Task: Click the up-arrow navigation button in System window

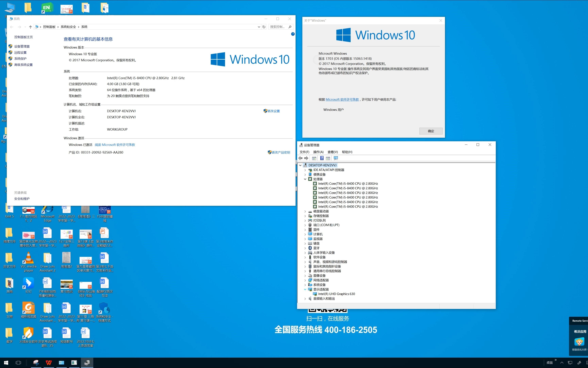Action: pos(30,27)
